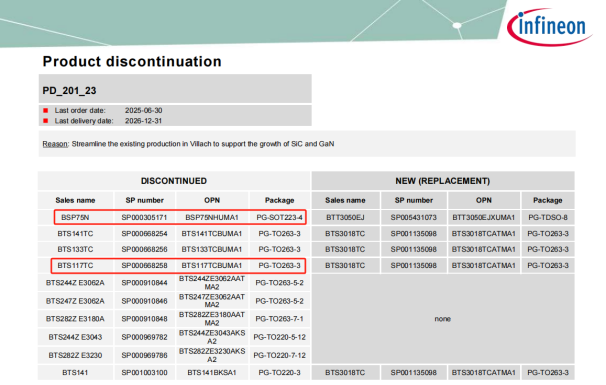Click 'Package' column header under DISCONTINUED
The image size is (606, 385).
click(280, 200)
